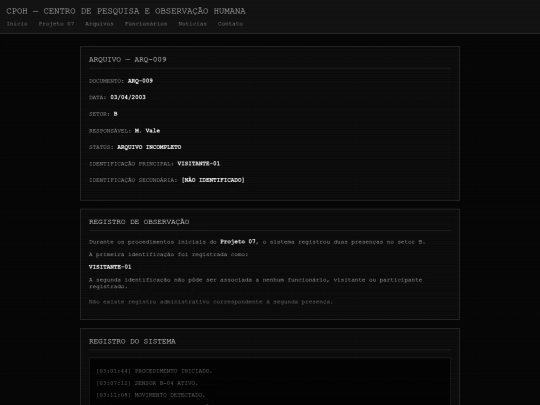Screen dimensions: 540x405
Task: Go to Projeto 07 page
Action: (x=56, y=24)
